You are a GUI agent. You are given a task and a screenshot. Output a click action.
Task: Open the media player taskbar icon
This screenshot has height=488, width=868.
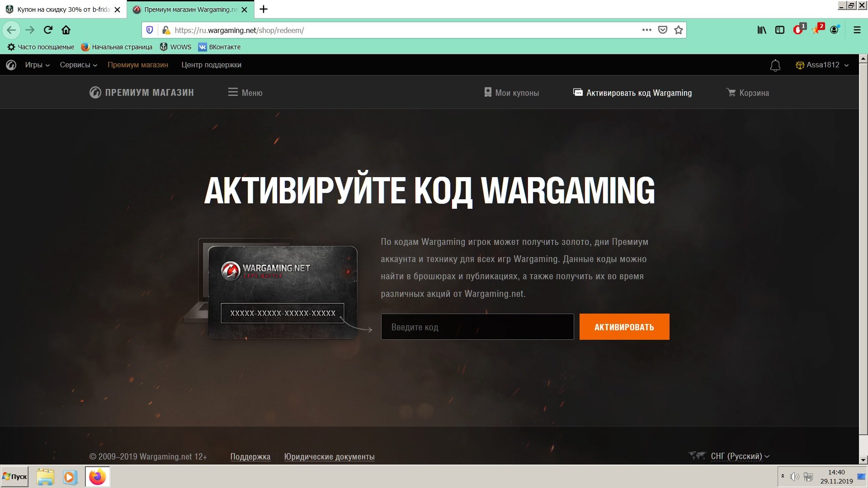pos(70,477)
